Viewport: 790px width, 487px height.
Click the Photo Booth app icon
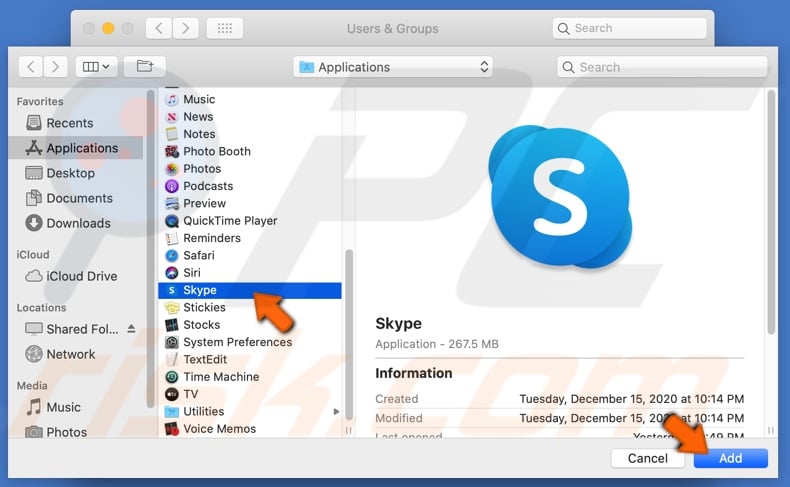172,151
